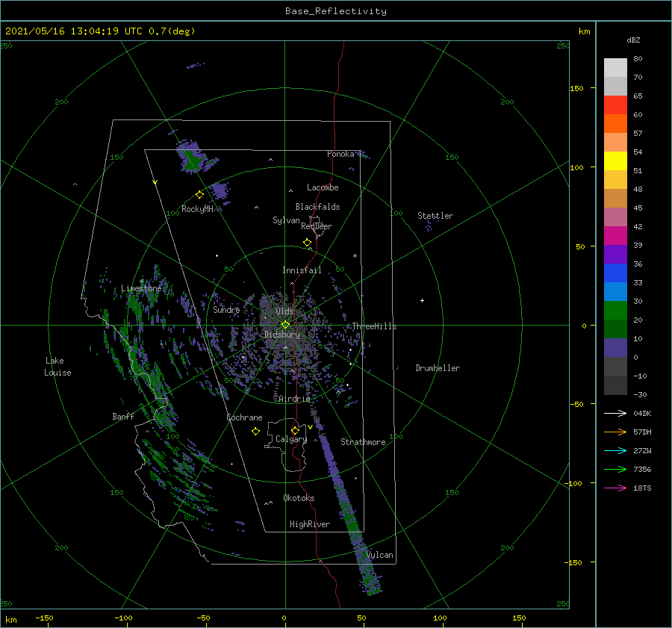The height and width of the screenshot is (628, 672).
Task: Pick the bright yellow 51–54 dBZ swatch
Action: 615,161
